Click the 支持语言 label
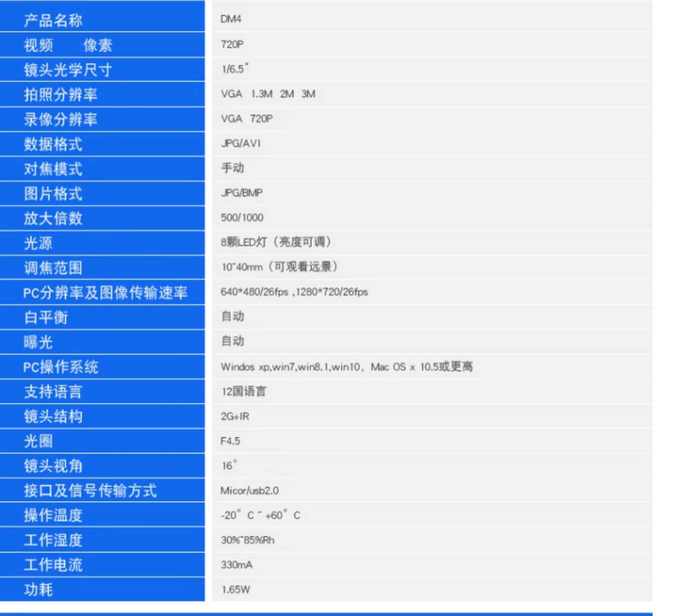The height and width of the screenshot is (616, 687). 53,392
